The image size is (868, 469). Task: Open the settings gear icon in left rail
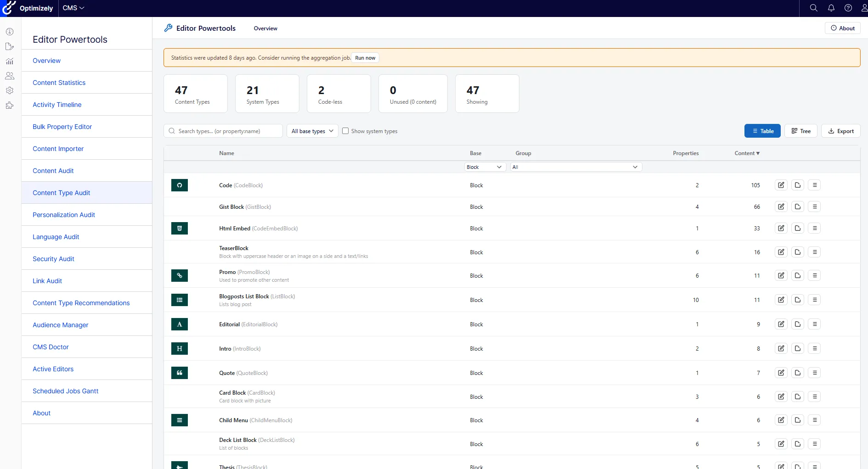pyautogui.click(x=10, y=90)
